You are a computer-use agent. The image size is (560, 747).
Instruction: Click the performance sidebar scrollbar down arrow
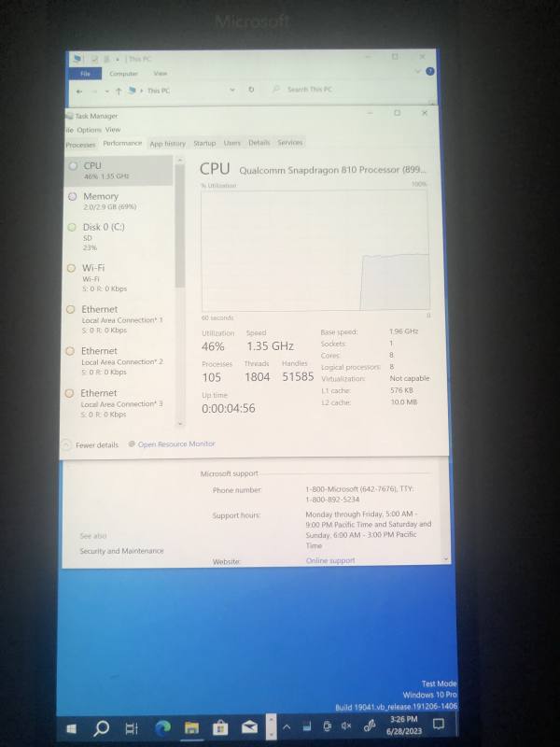[180, 423]
